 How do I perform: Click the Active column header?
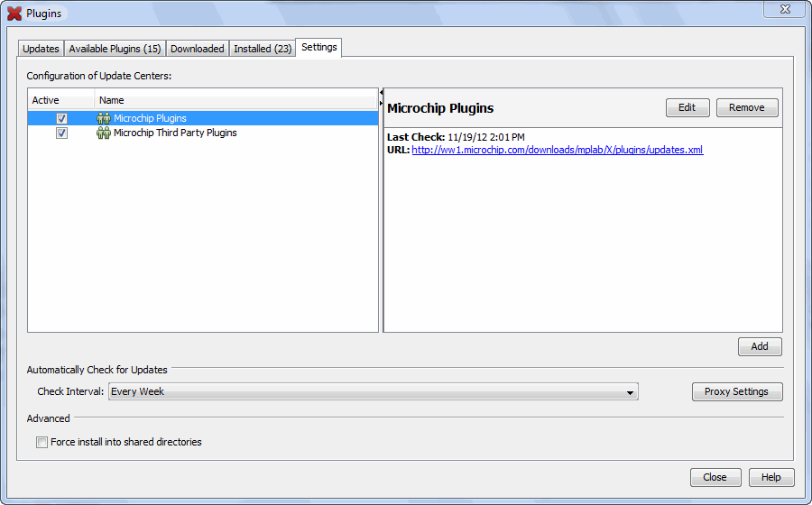[x=61, y=100]
